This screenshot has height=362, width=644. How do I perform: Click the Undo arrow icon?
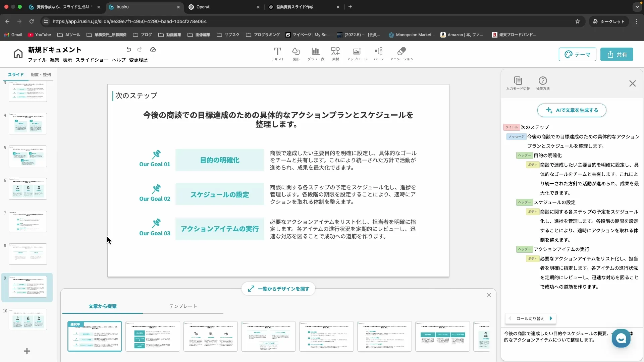pos(129,49)
